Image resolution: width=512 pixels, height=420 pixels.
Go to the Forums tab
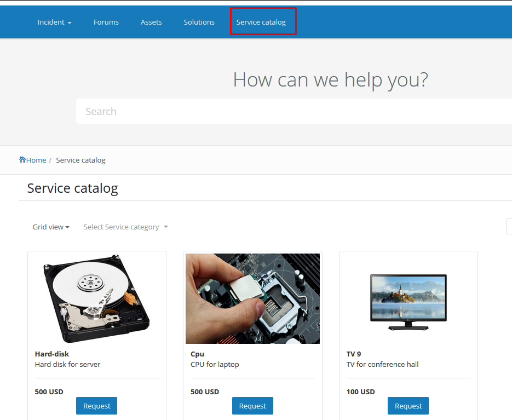106,22
